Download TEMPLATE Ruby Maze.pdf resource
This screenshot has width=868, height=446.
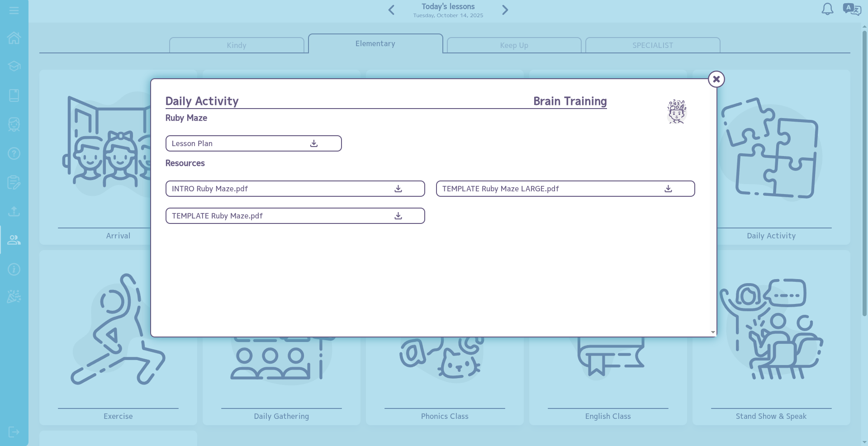pos(398,216)
